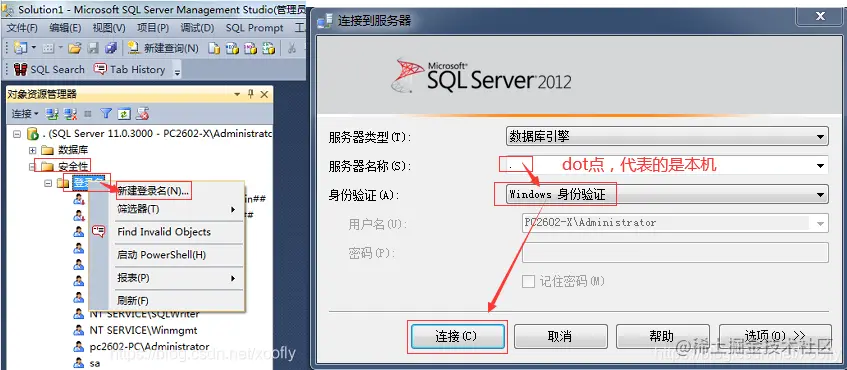Screen dimensions: 847x370
Task: Open the 项目(P) menu
Action: [153, 28]
